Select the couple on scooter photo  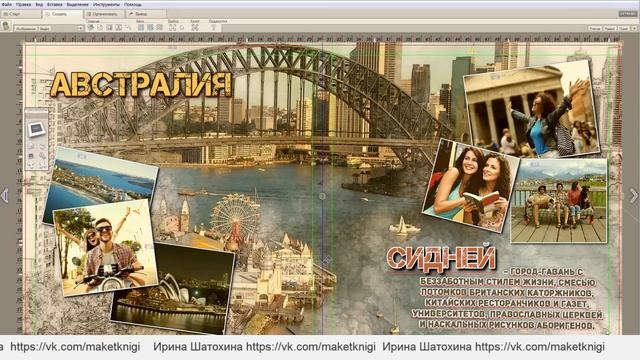click(x=105, y=247)
